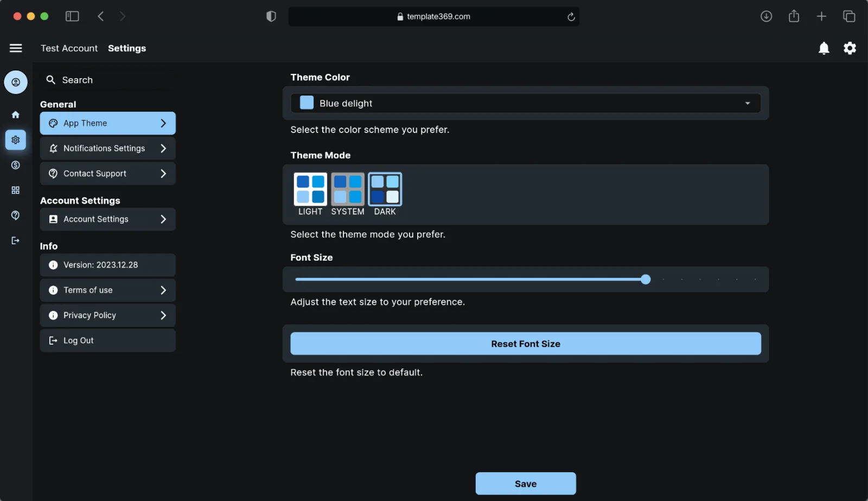The image size is (868, 501).
Task: Click the info icon beside Privacy Policy
Action: 53,315
